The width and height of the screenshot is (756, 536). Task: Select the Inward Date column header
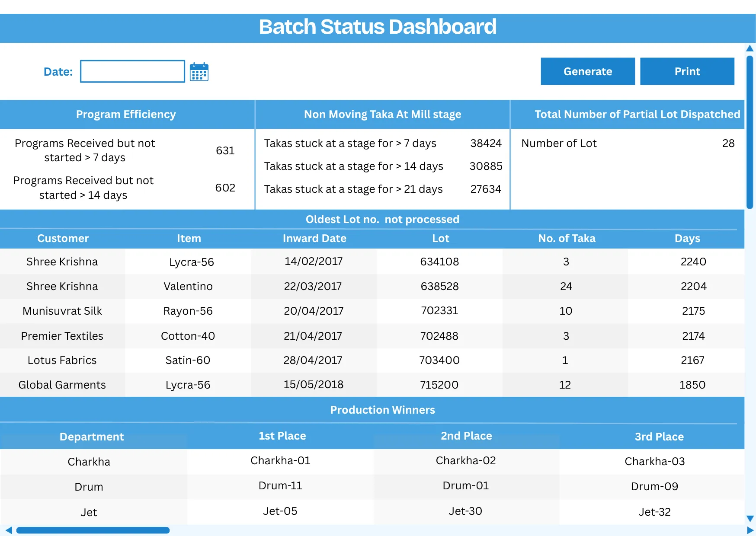(314, 238)
